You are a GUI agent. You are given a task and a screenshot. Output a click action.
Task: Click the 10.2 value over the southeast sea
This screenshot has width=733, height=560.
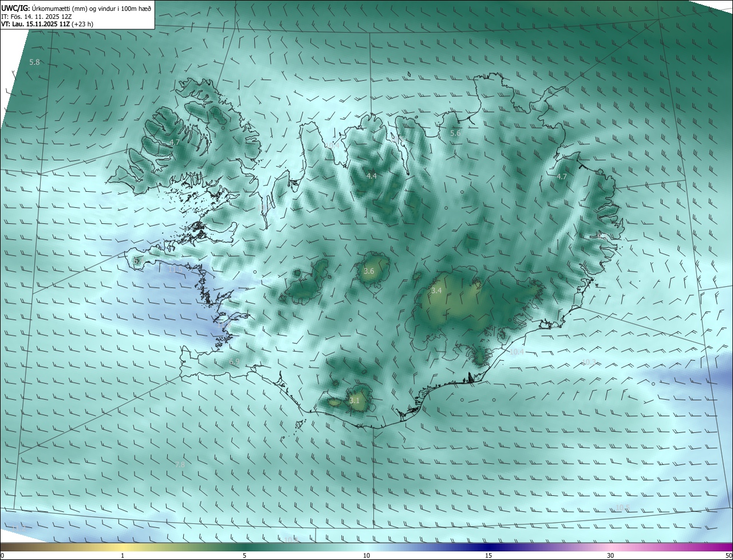point(589,362)
